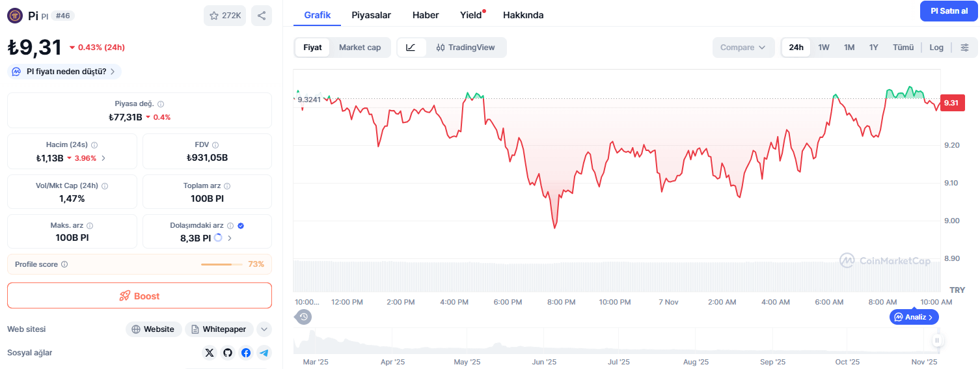The width and height of the screenshot is (980, 369).
Task: Click the info icon beside Toplam arz
Action: [227, 186]
